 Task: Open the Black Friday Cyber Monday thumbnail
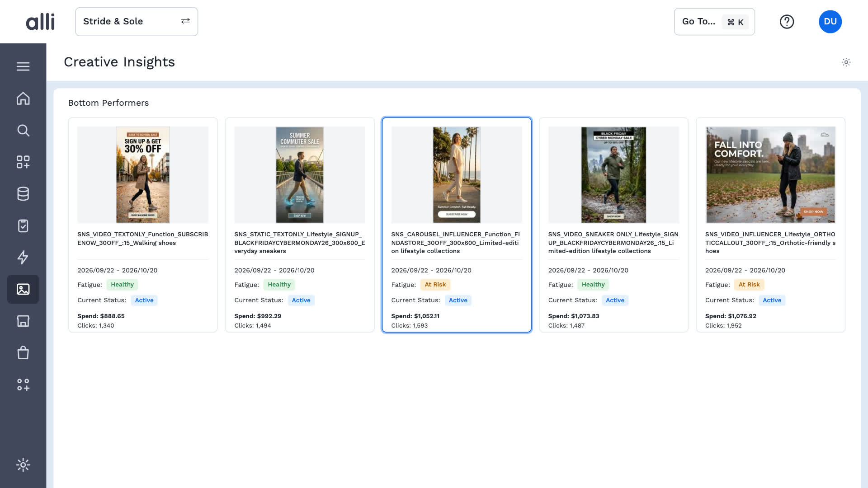point(613,175)
